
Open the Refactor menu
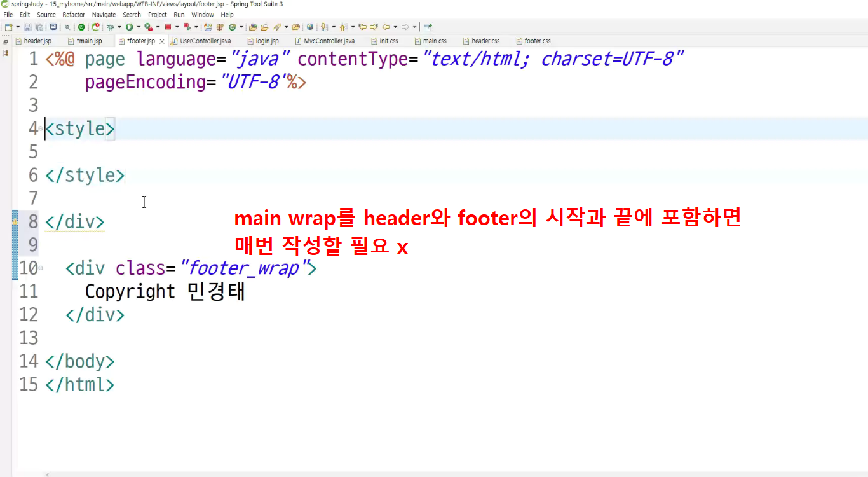(74, 15)
